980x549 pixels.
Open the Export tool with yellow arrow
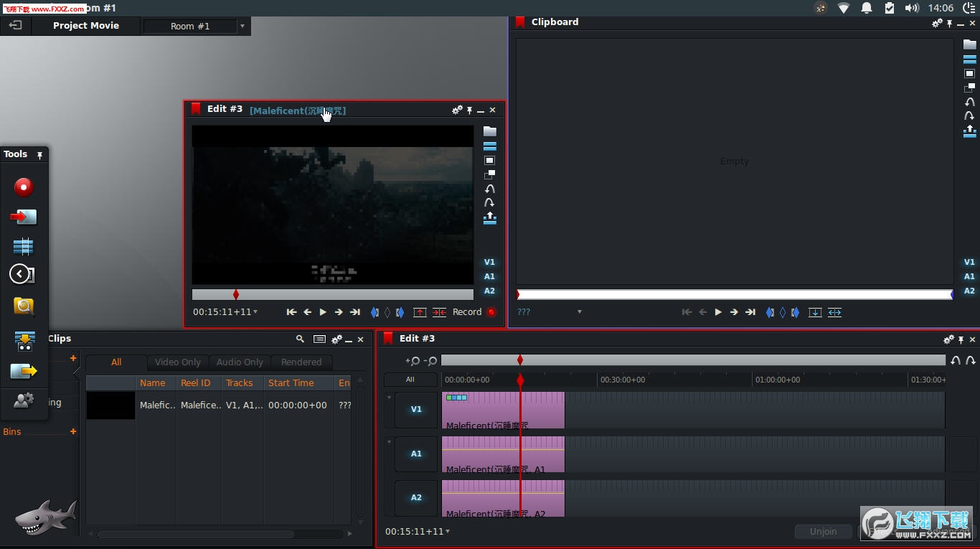[24, 371]
